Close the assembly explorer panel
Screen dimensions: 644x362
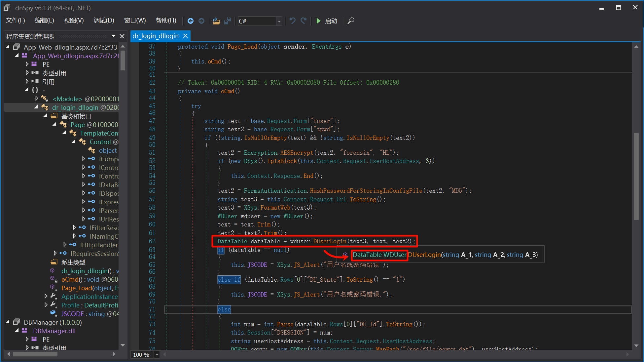(x=122, y=36)
